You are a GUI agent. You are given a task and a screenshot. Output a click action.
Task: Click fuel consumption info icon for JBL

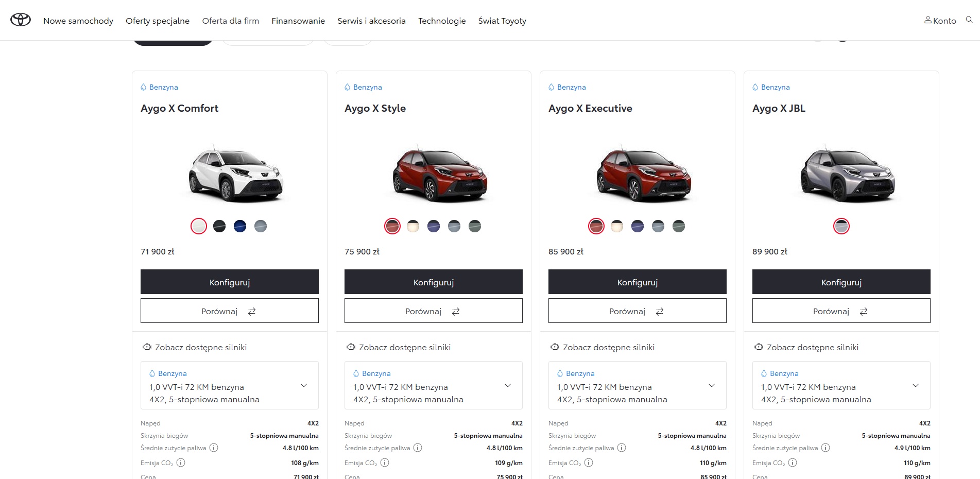click(826, 448)
